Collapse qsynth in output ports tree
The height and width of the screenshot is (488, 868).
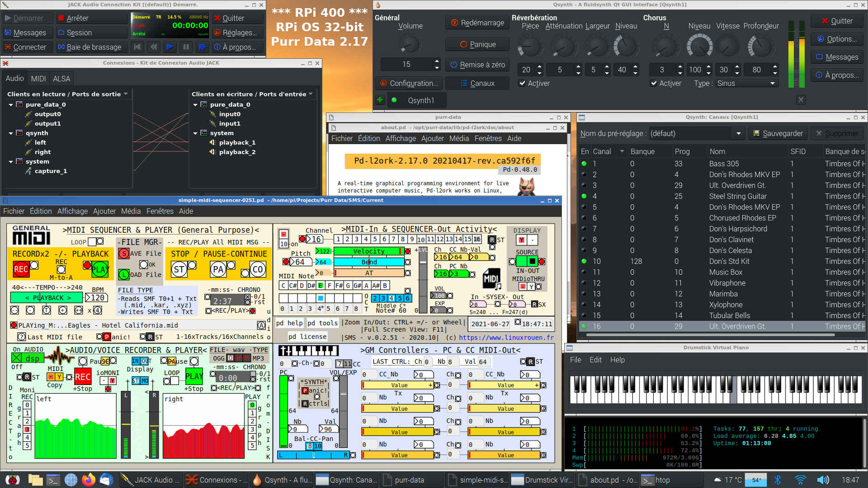pos(11,133)
